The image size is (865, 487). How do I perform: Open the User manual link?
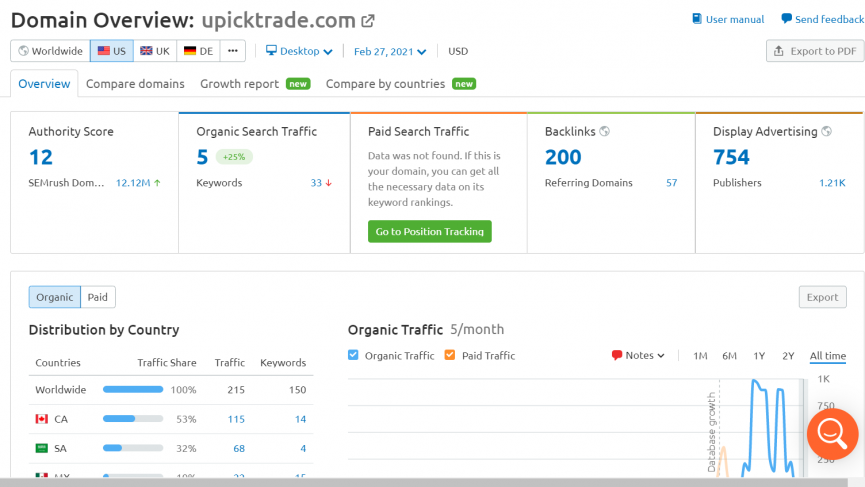coord(728,19)
